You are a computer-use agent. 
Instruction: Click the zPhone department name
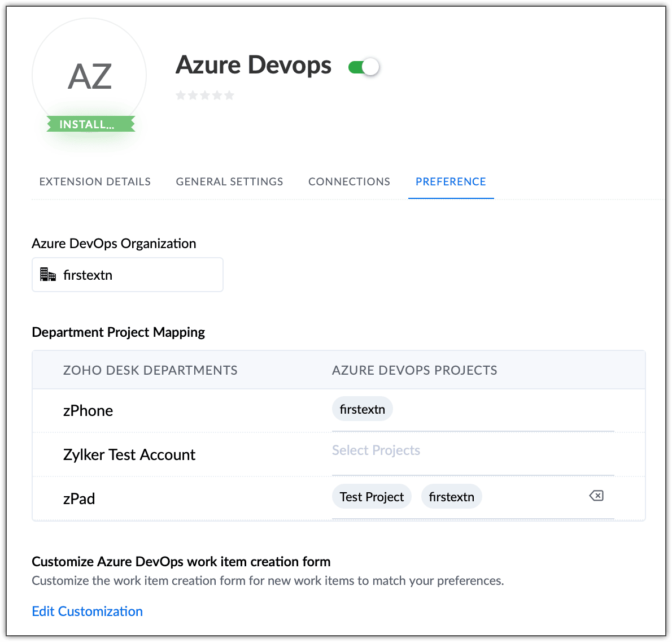click(88, 410)
